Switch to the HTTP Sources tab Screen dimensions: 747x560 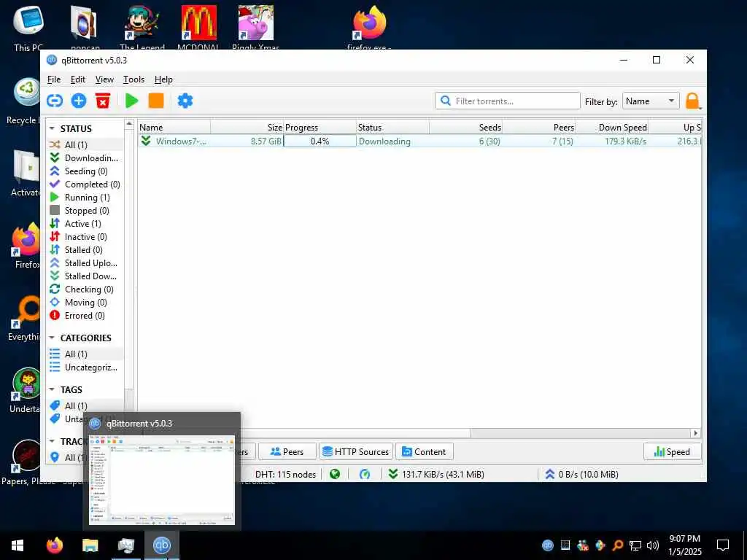(x=355, y=451)
